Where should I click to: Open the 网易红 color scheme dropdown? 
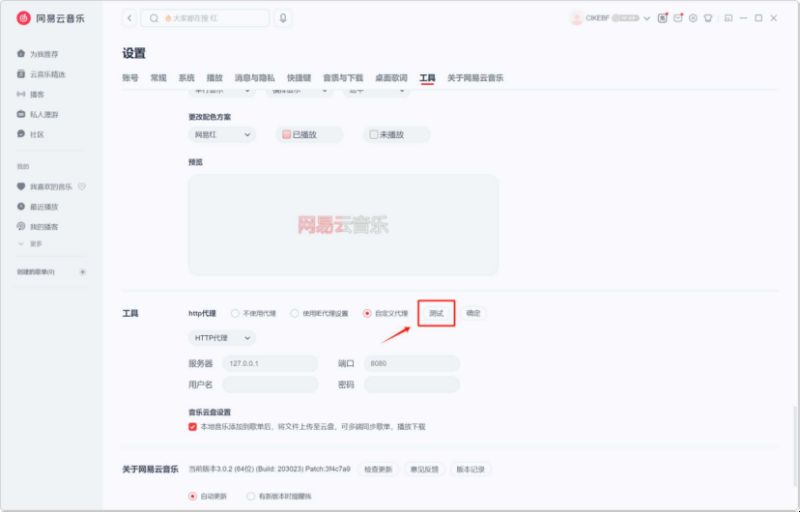pyautogui.click(x=222, y=135)
